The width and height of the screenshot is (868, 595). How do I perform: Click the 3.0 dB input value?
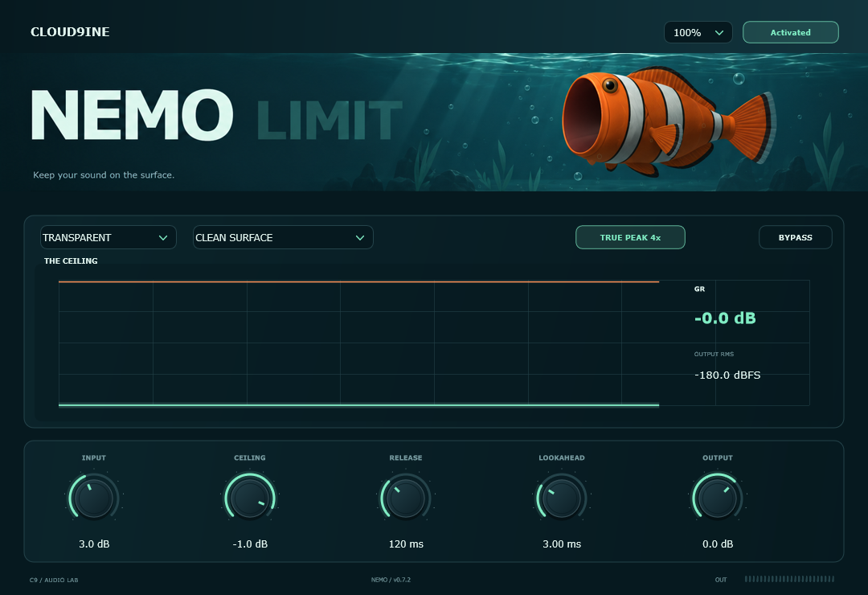coord(94,544)
